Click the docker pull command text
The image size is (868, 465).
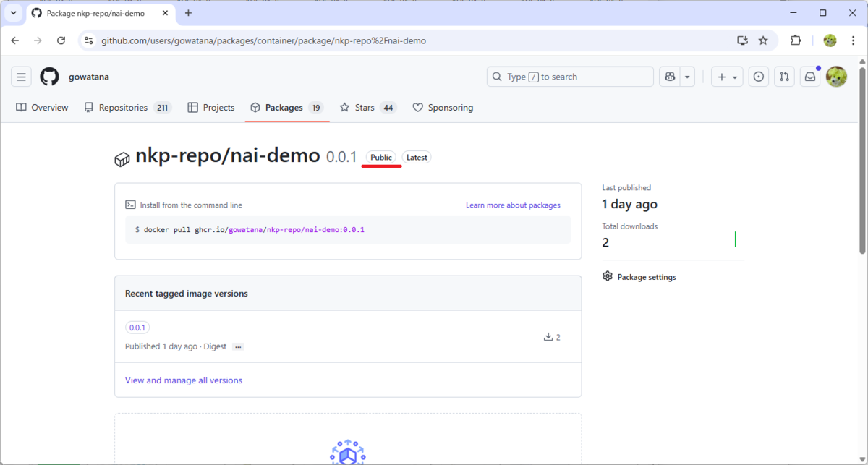tap(250, 230)
